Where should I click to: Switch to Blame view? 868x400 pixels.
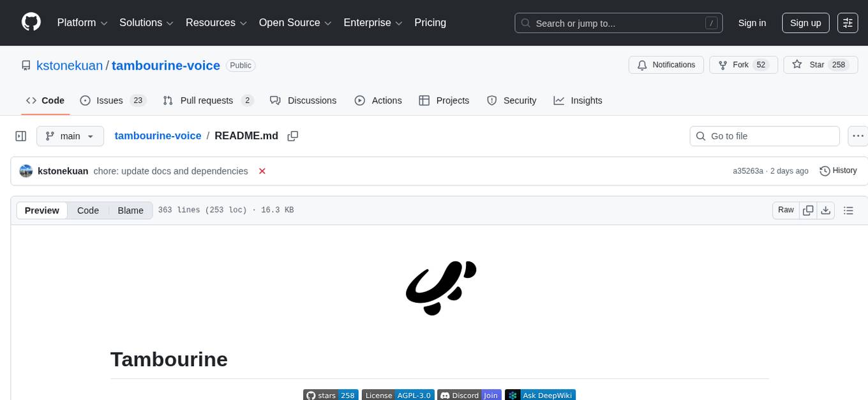tap(130, 210)
